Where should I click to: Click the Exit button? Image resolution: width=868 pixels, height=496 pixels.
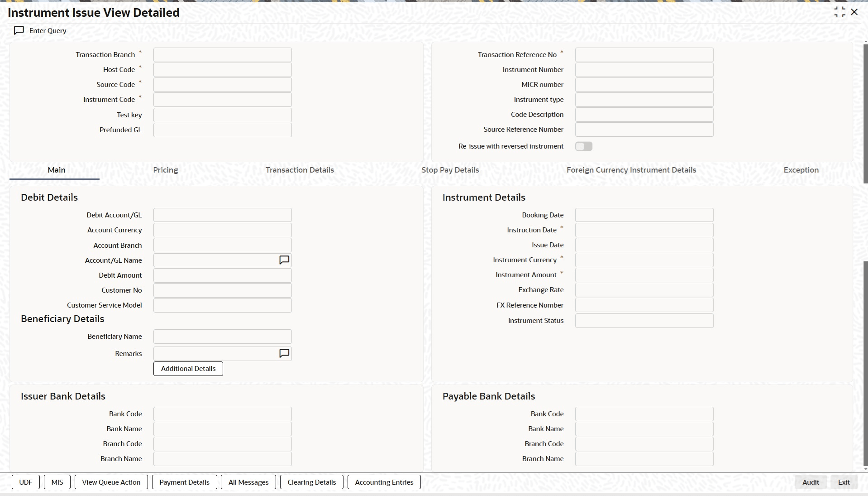click(844, 482)
